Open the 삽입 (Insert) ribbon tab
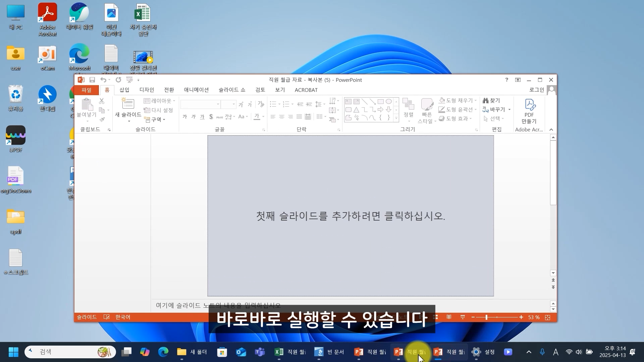 [124, 90]
